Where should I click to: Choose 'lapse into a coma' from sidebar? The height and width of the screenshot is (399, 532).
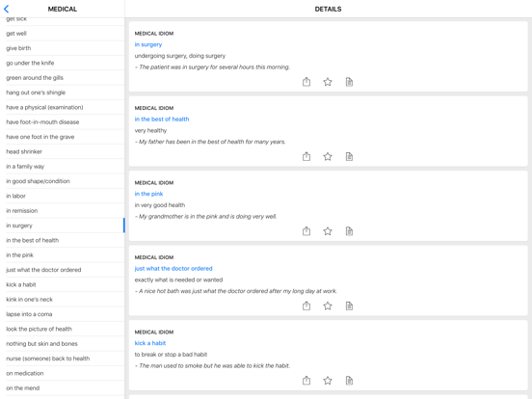(65, 314)
